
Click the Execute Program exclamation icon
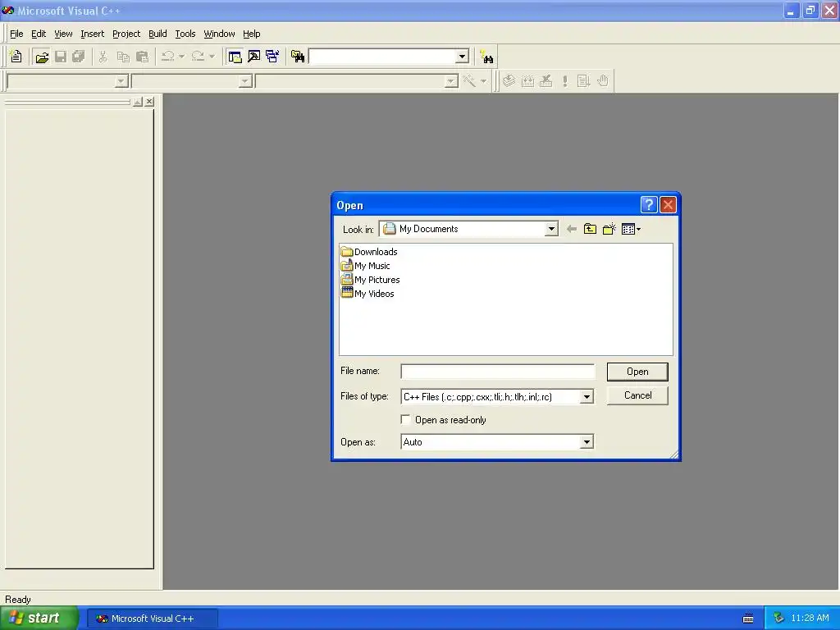pyautogui.click(x=565, y=81)
